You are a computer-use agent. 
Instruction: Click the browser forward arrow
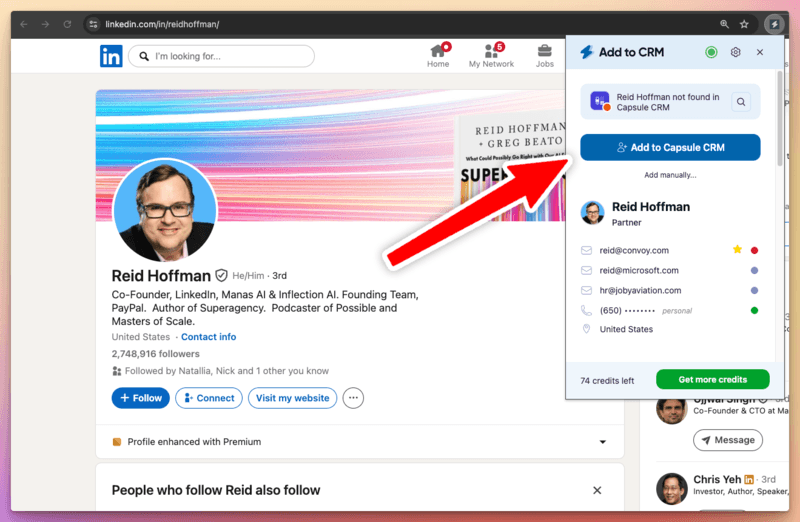(x=45, y=24)
